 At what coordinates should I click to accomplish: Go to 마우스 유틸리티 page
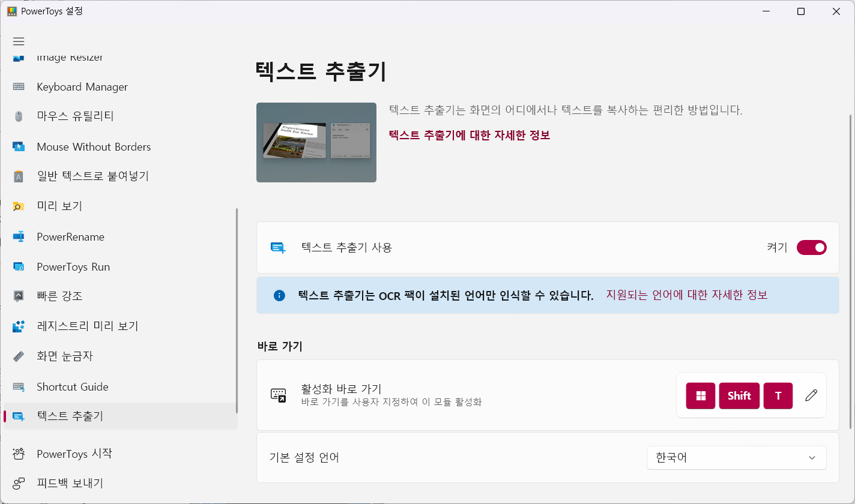click(121, 116)
